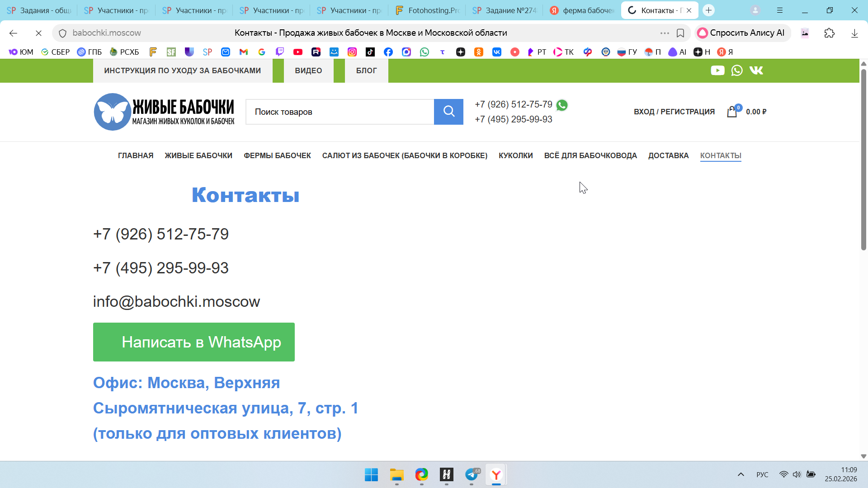The height and width of the screenshot is (488, 868).
Task: Open the ДОСТАВКА menu item
Action: [668, 155]
